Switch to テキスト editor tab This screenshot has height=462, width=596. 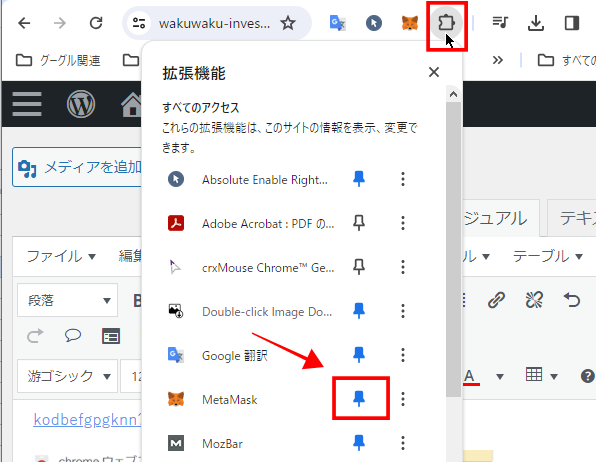pyautogui.click(x=572, y=218)
